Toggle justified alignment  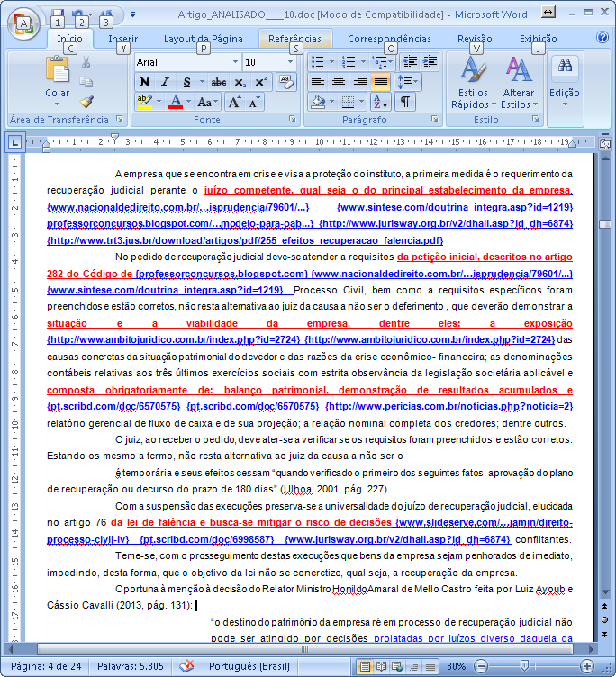pos(380,82)
